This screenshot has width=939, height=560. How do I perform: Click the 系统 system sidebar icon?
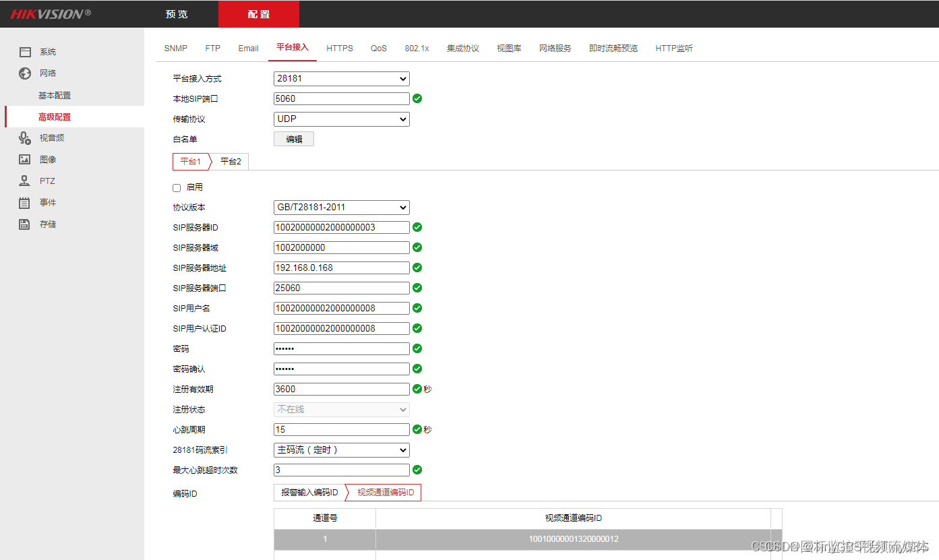(x=26, y=52)
